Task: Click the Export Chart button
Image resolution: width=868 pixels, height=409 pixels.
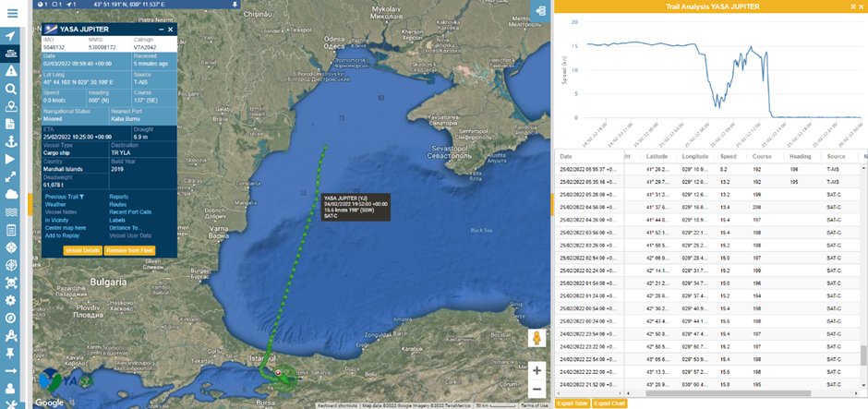Action: click(609, 403)
